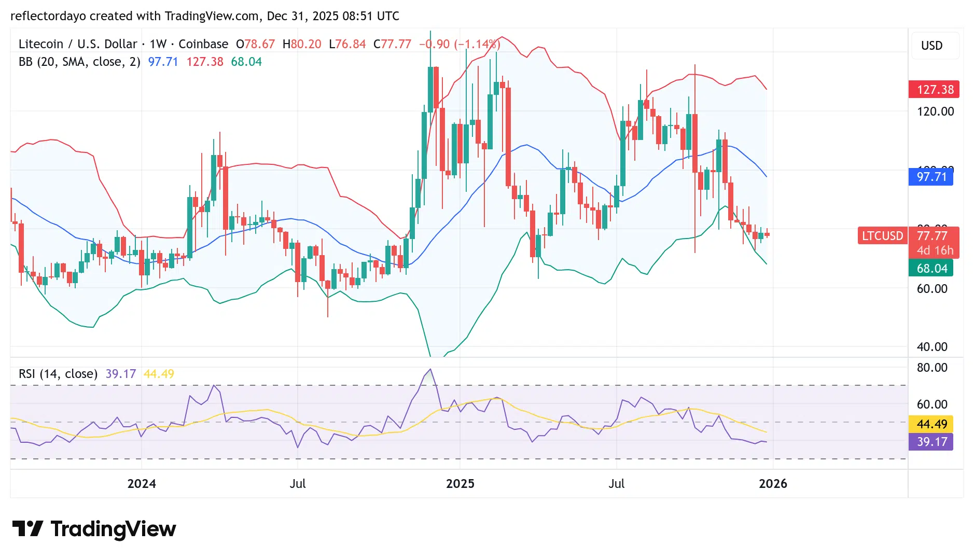Click the Litecoin / U.S. Dollar symbol title
The image size is (974, 560).
78,44
